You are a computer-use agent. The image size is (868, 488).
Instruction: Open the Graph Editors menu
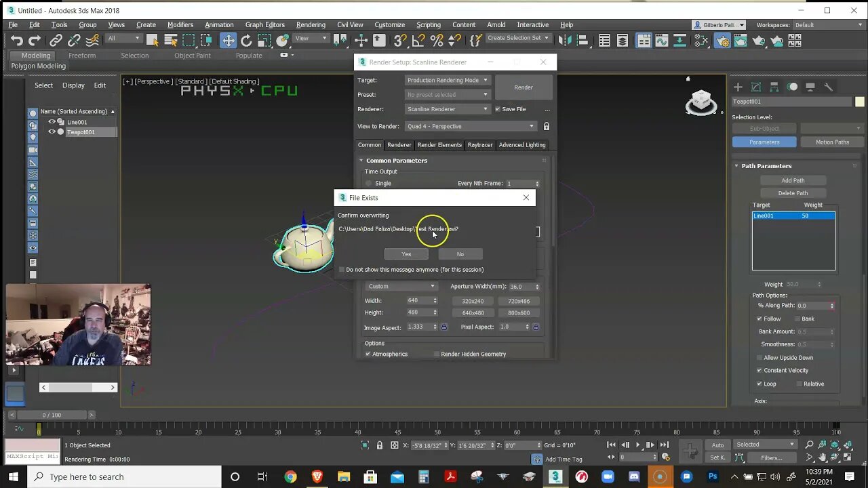pyautogui.click(x=264, y=25)
